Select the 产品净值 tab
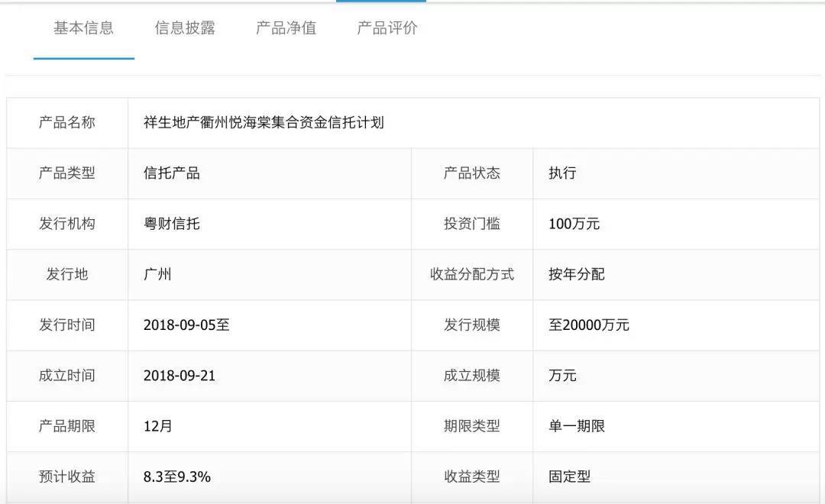The height and width of the screenshot is (504, 825). click(x=286, y=28)
